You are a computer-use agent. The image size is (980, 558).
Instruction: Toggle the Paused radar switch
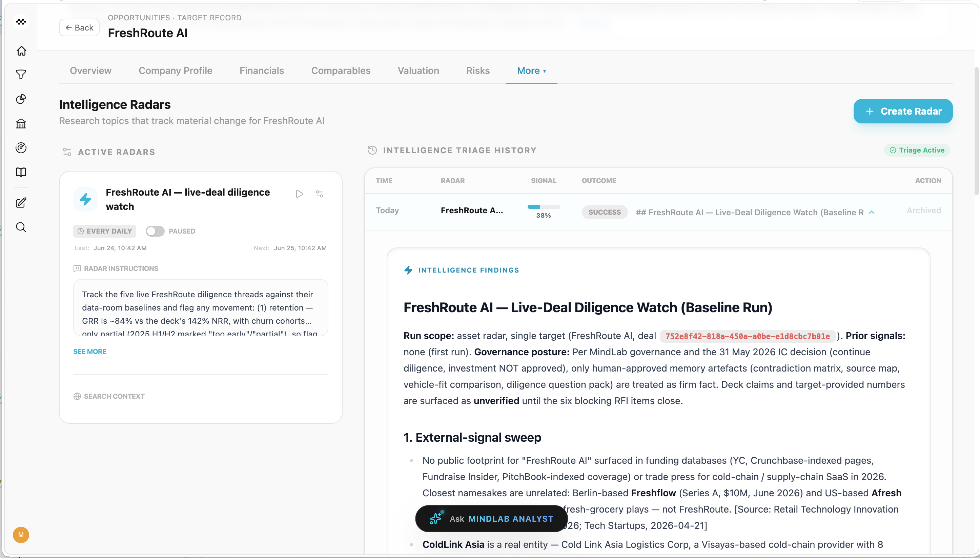(155, 231)
